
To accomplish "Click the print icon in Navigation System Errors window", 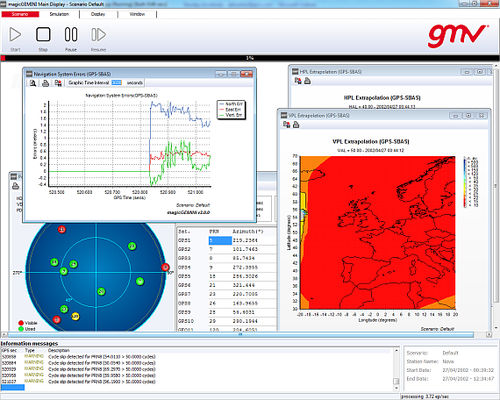I will pos(46,83).
